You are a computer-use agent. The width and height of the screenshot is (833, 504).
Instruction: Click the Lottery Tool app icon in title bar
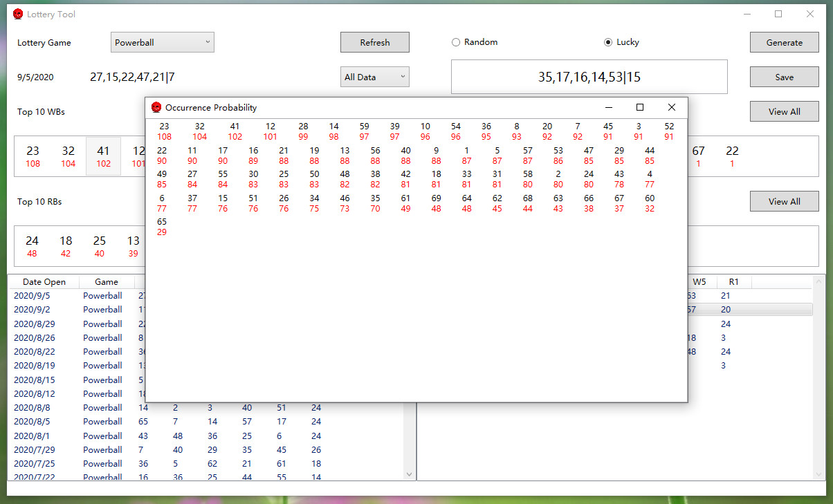point(18,14)
